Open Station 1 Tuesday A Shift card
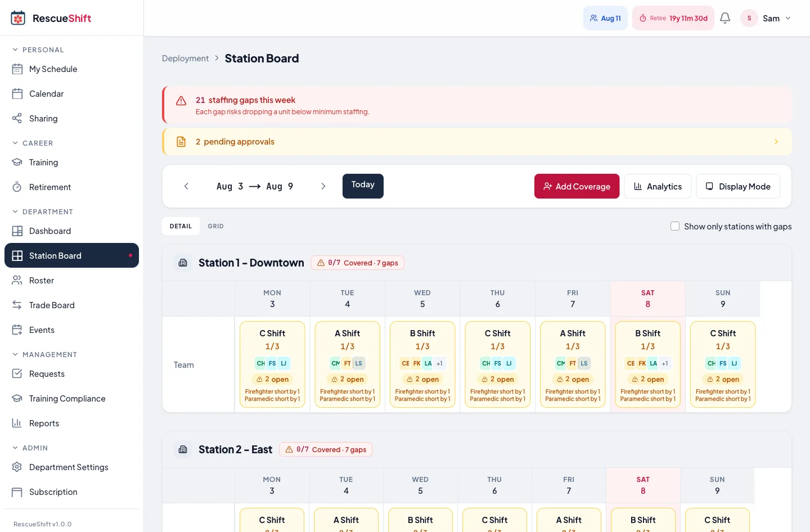This screenshot has width=810, height=532. point(348,364)
